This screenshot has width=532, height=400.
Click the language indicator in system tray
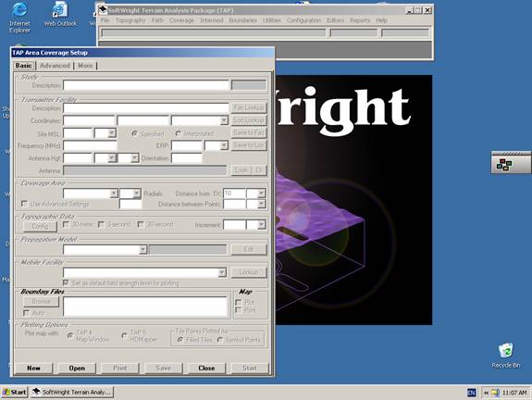click(471, 393)
